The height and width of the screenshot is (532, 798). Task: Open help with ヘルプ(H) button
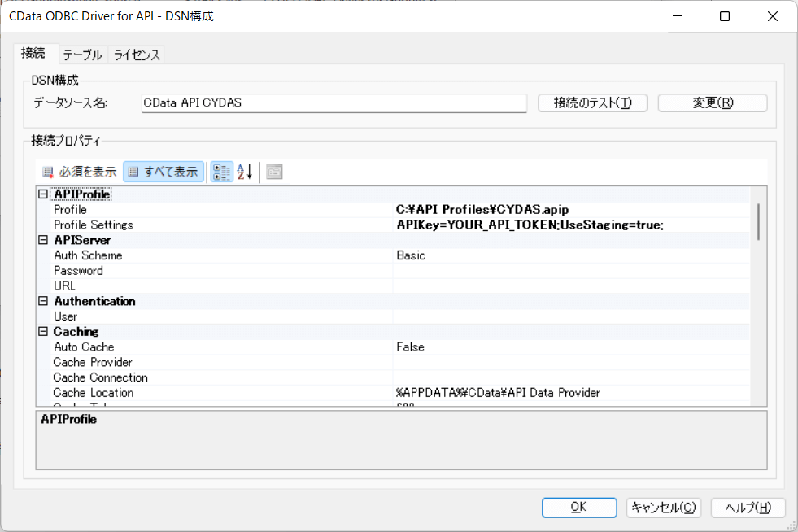pos(748,508)
